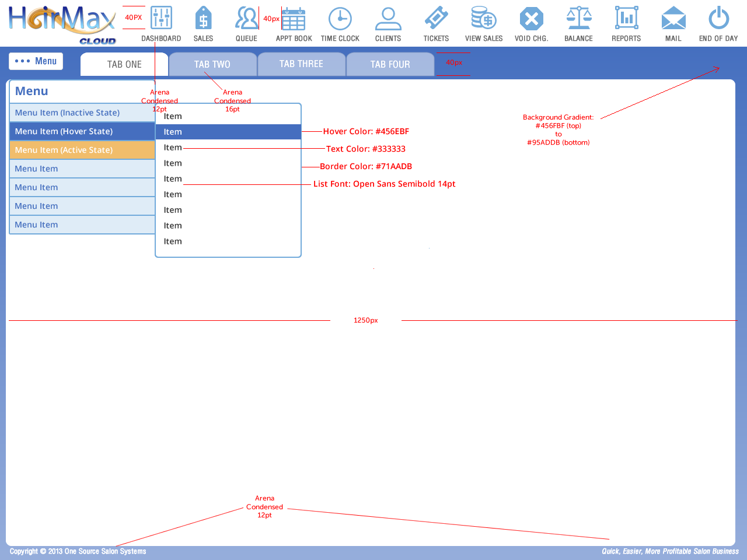Click the End of Day power icon
Viewport: 747px width, 560px height.
click(x=718, y=18)
